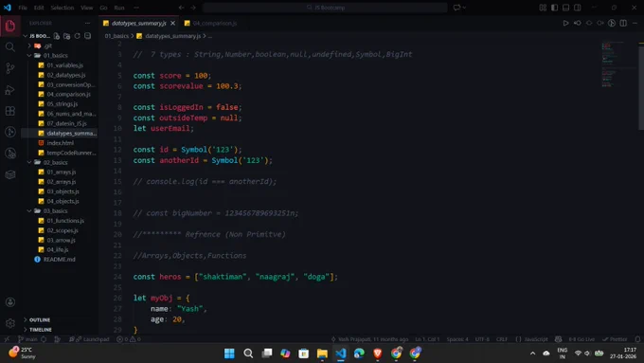Open the Run and Debug view

[10, 90]
